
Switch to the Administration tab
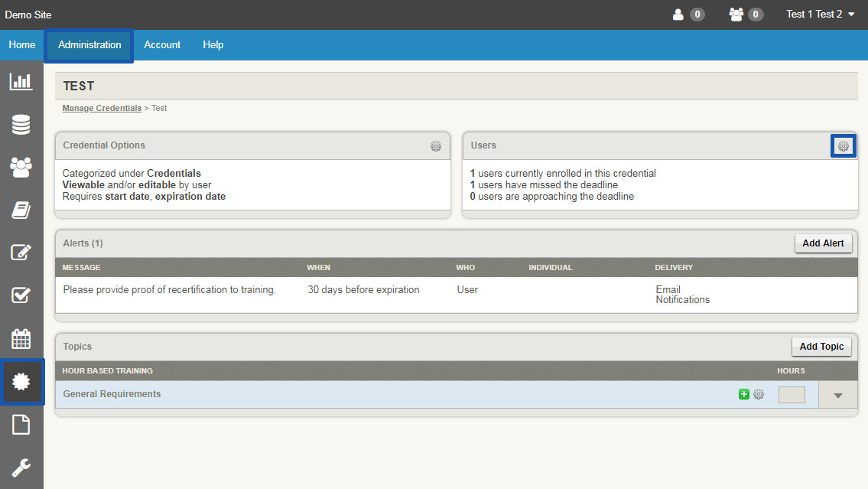coord(89,44)
